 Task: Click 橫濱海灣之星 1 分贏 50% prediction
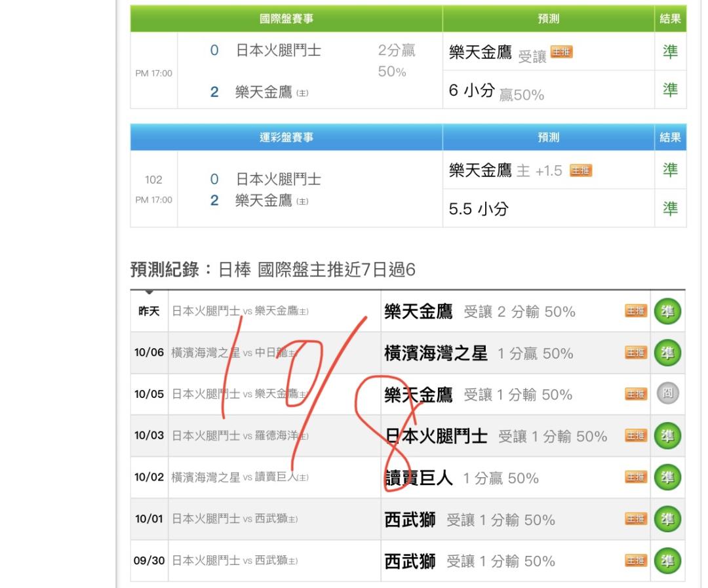coord(479,353)
